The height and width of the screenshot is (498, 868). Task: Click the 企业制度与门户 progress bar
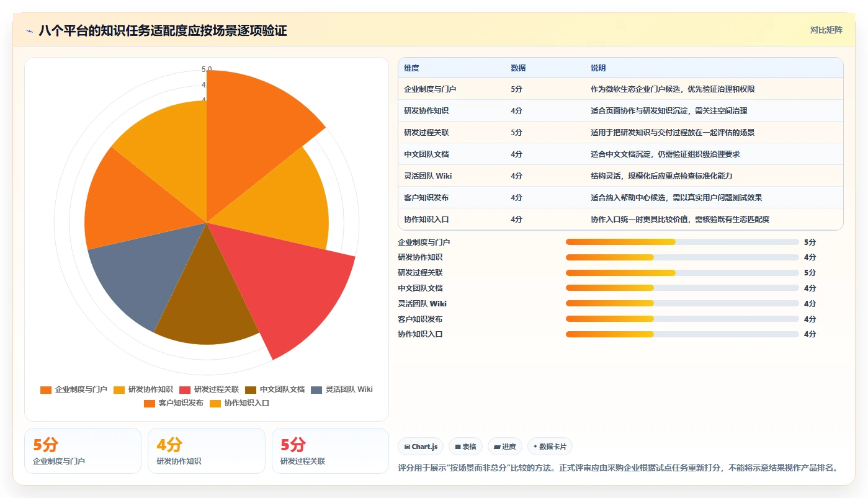[682, 242]
